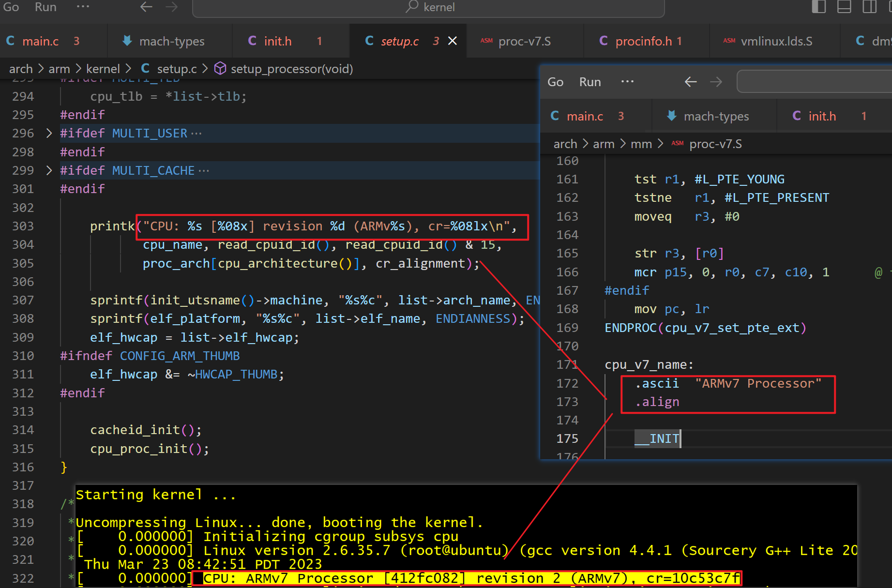
Task: Go forward arrow in the overlay window
Action: (716, 82)
